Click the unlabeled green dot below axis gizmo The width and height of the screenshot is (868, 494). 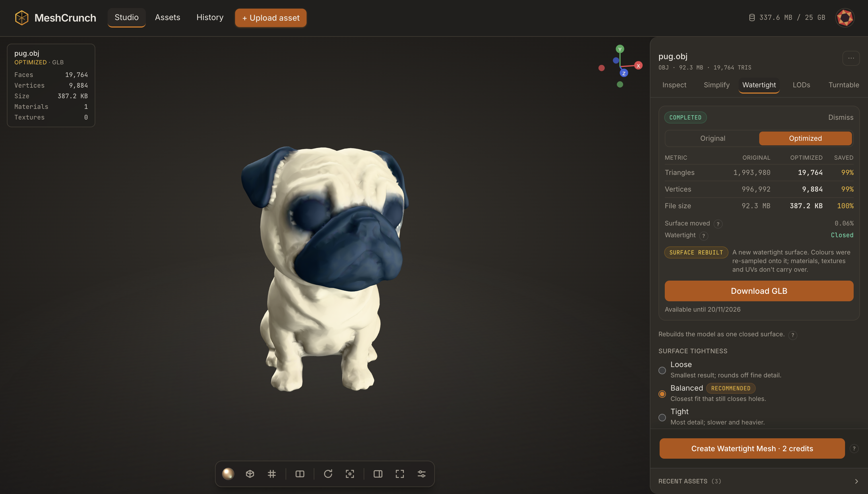(620, 84)
